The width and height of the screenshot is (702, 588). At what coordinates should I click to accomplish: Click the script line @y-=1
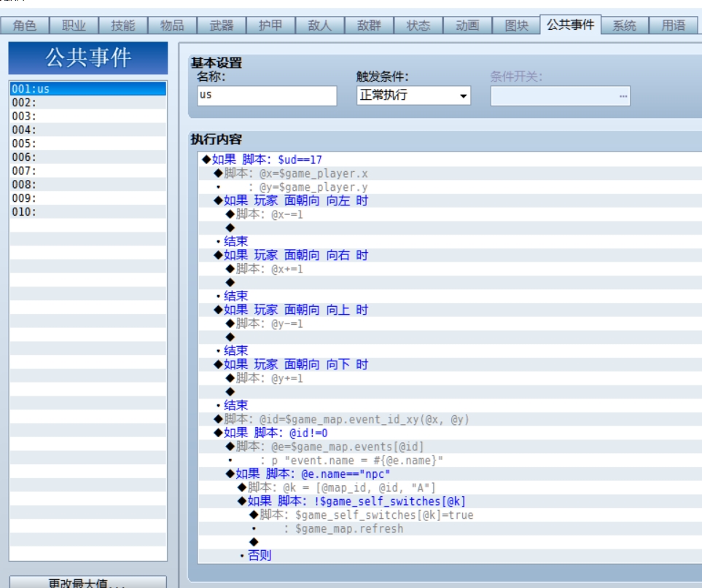point(450,324)
